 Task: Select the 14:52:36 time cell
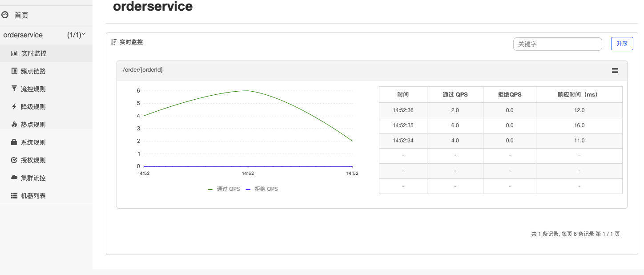[403, 110]
